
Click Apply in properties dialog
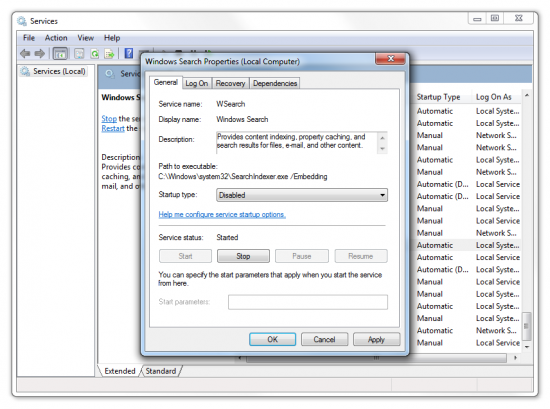coord(376,339)
